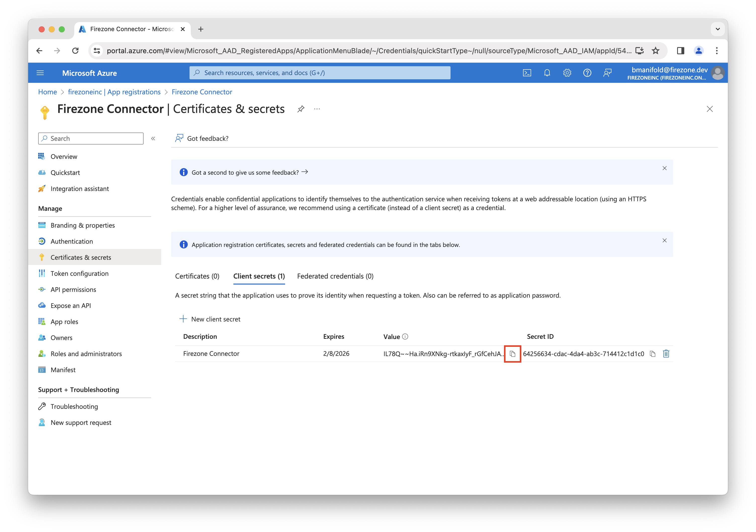Open Azure portal settings gear
Screen dimensions: 756x532
(x=567, y=73)
